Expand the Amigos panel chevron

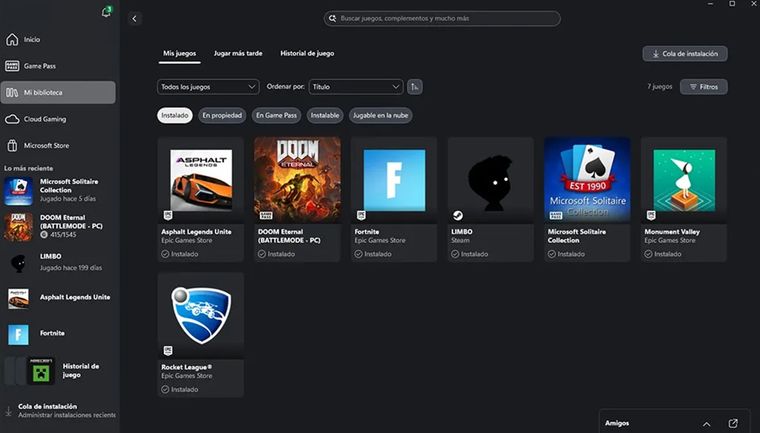coord(707,424)
